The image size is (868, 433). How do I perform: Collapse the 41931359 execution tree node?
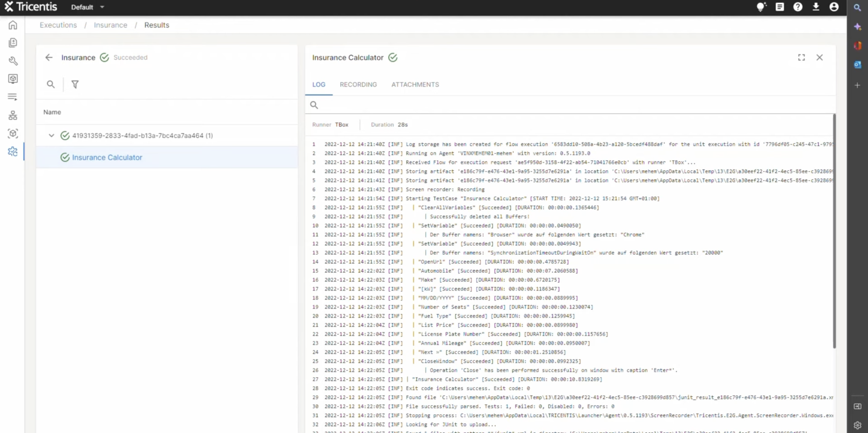coord(51,135)
